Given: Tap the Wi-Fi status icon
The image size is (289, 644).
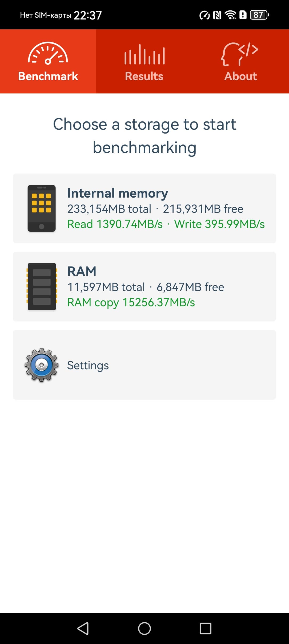Looking at the screenshot, I should [x=230, y=15].
